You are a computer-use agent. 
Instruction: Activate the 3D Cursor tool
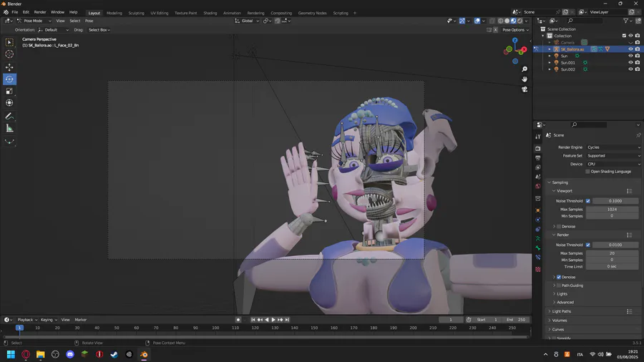(9, 54)
